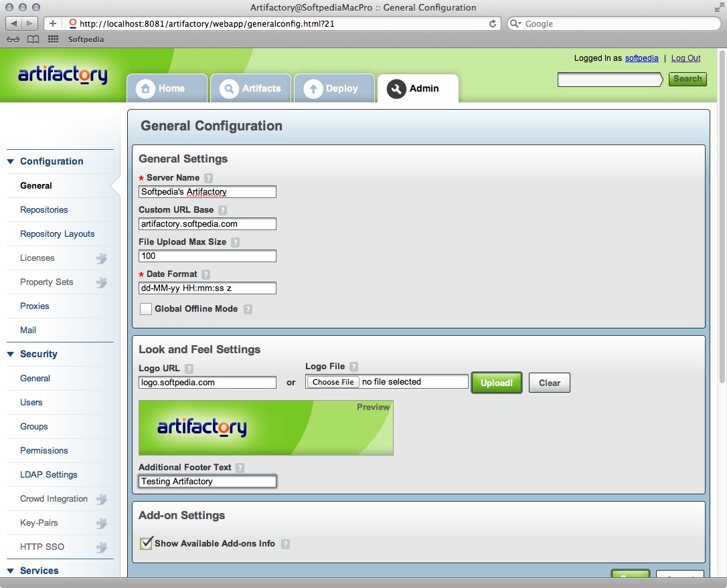The width and height of the screenshot is (727, 588).
Task: Click the Show Available Add-ons Info help icon
Action: tap(286, 544)
